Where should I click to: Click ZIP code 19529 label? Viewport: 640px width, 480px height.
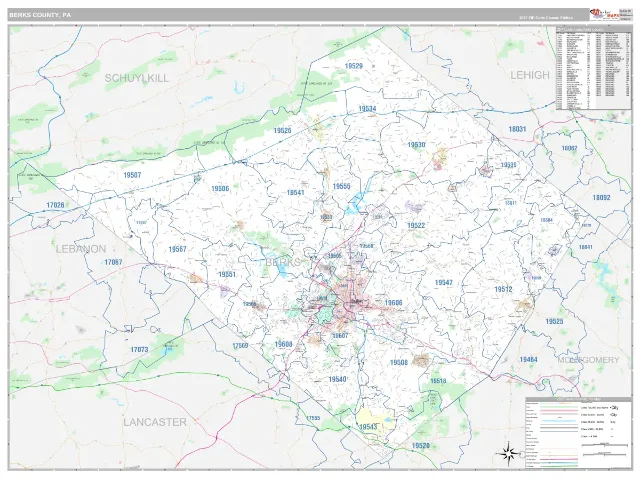pos(353,66)
